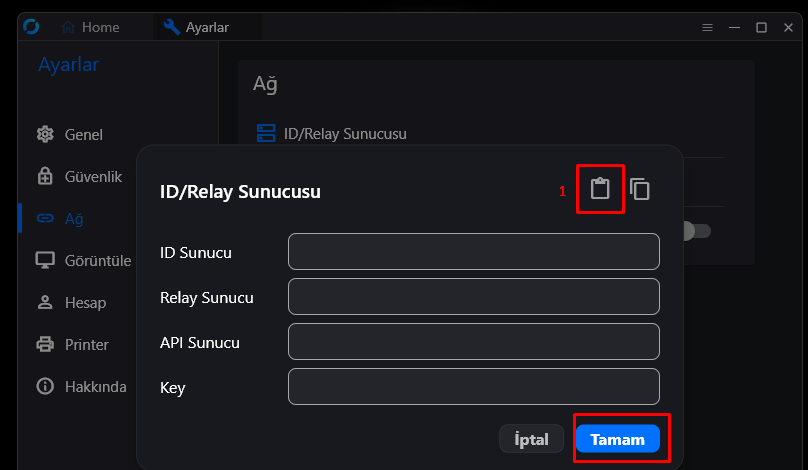Switch to the Home tab
808x470 pixels.
tap(90, 27)
